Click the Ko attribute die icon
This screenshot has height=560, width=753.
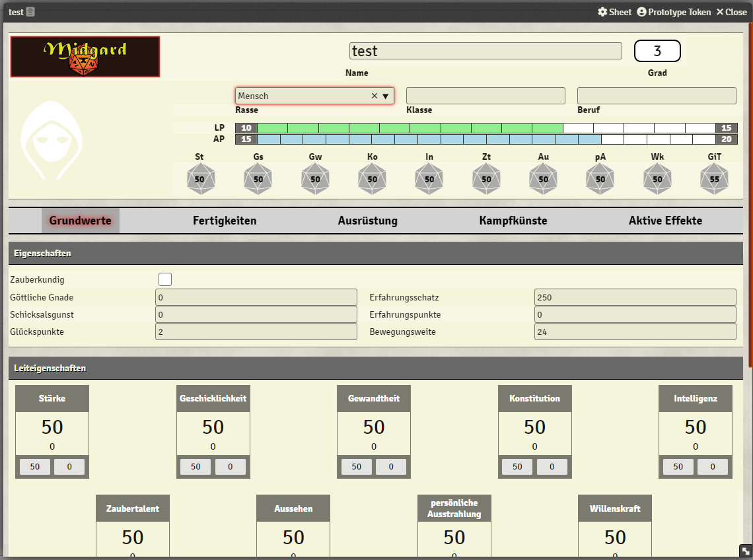(373, 179)
